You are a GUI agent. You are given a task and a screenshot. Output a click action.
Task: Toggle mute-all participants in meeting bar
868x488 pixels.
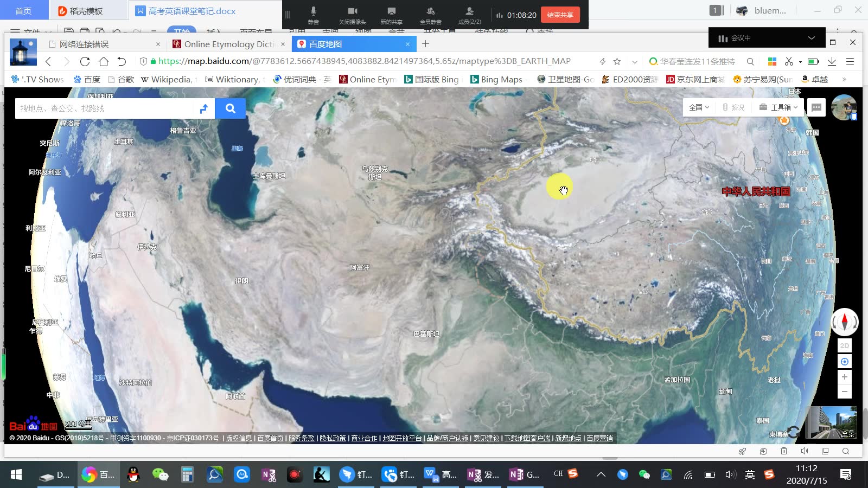click(x=431, y=15)
